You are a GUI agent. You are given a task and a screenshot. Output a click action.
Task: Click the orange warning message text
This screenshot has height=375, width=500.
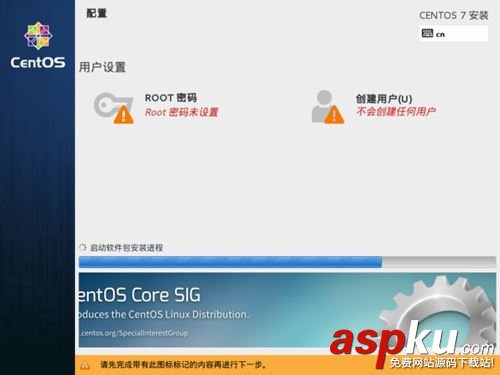(x=183, y=365)
